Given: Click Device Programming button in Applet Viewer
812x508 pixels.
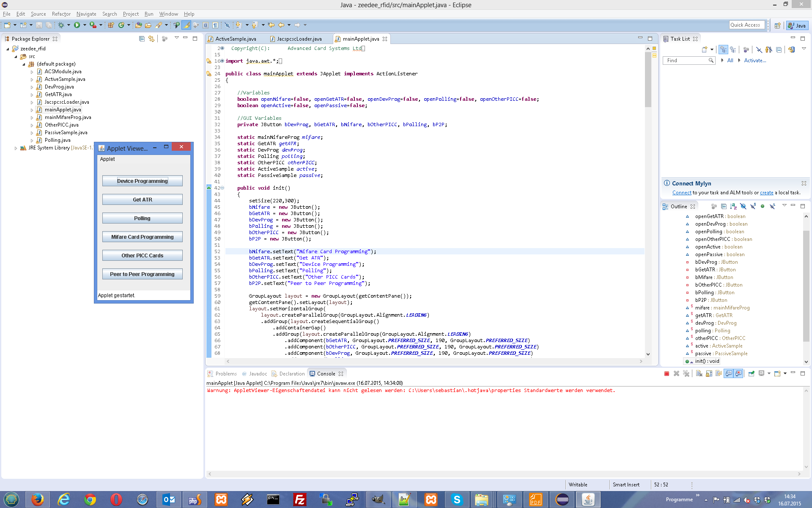Looking at the screenshot, I should [143, 181].
